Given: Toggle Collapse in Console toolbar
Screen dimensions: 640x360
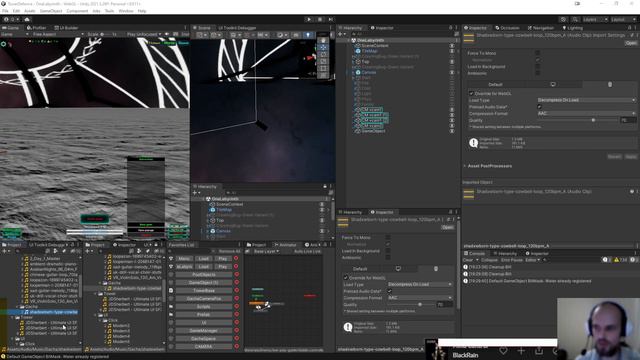Looking at the screenshot, I should pyautogui.click(x=489, y=260).
